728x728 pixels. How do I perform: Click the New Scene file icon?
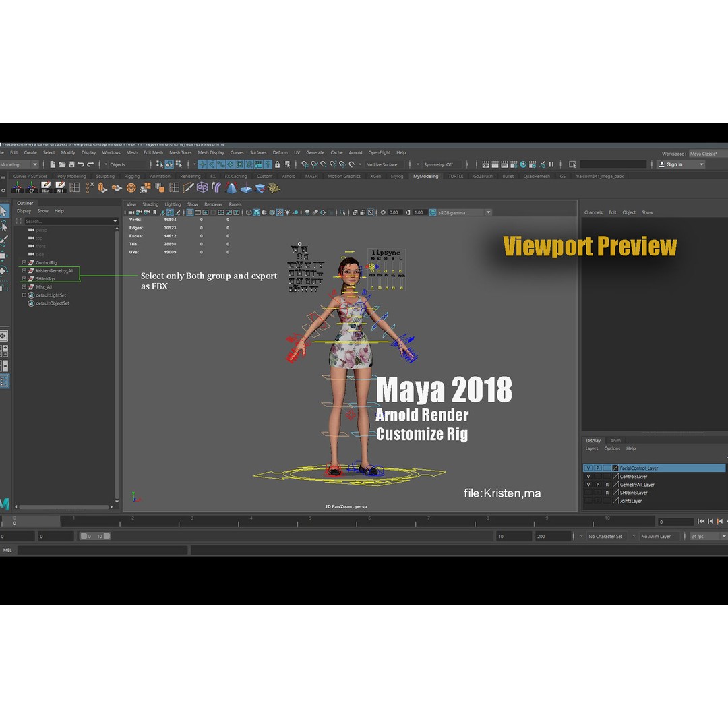[x=53, y=164]
